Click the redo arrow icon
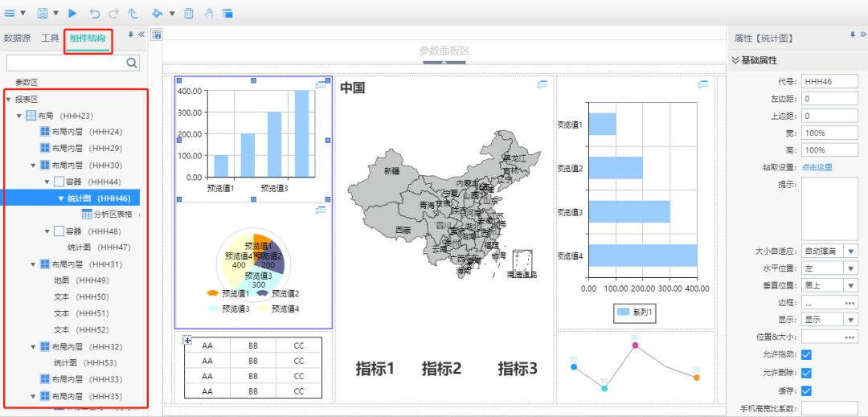 click(x=113, y=13)
